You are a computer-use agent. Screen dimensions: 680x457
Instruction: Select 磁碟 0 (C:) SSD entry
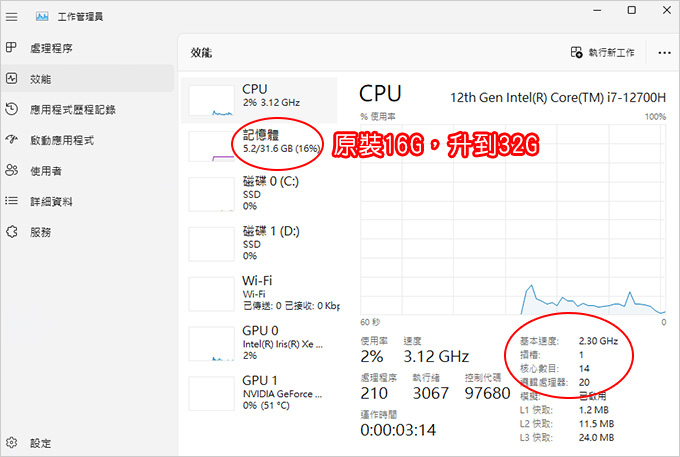[259, 193]
